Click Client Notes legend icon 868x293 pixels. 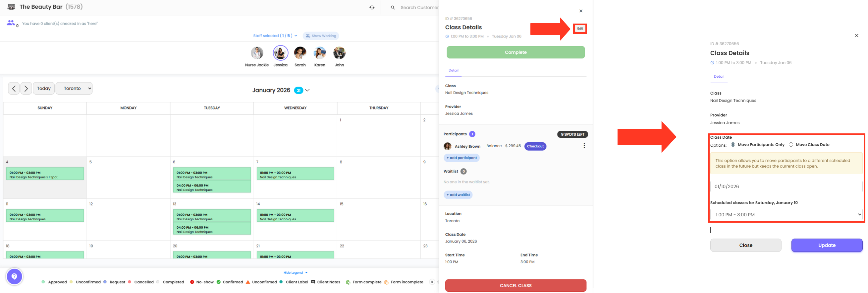(313, 282)
